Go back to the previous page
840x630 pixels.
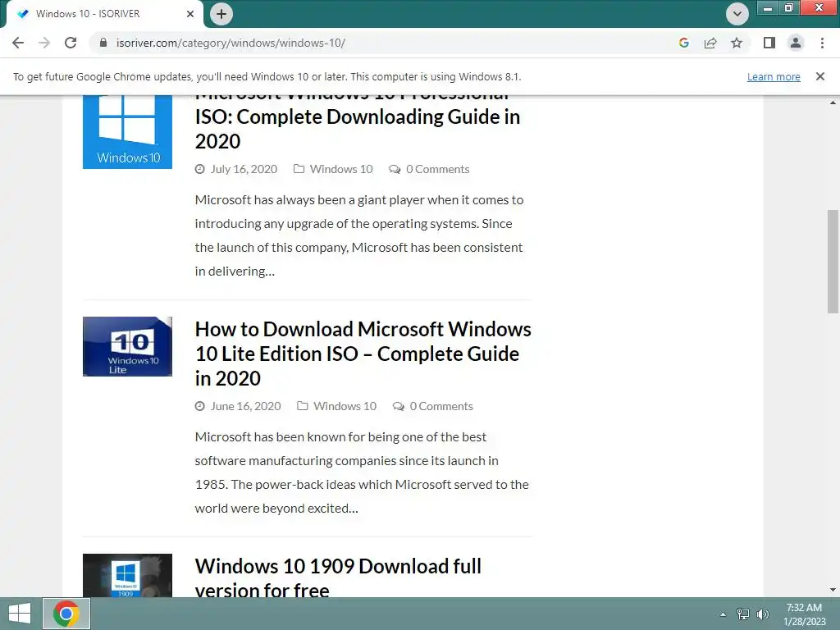(x=18, y=43)
